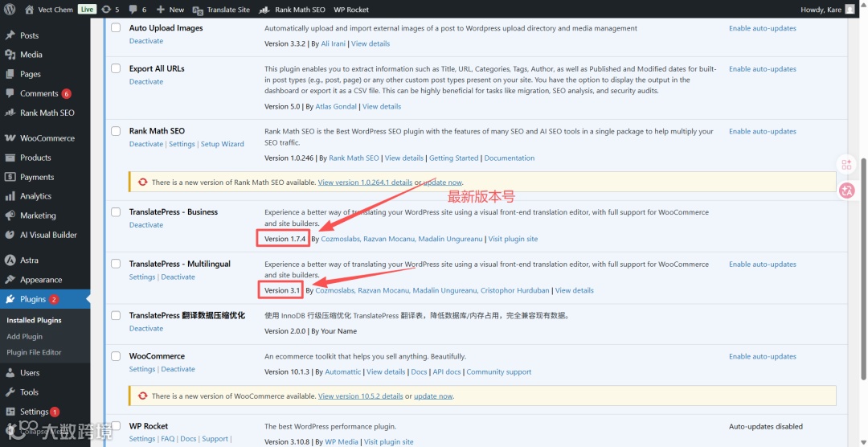View version 10.5.2 details link
The image size is (868, 447).
click(360, 396)
